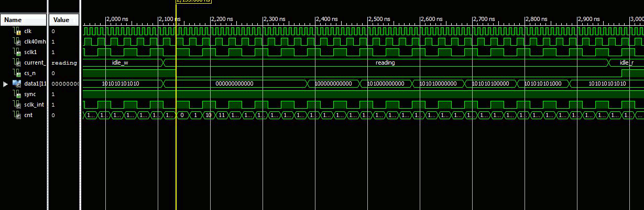The width and height of the screenshot is (644, 210).
Task: Click the 2,600 ns ruler label
Action: click(x=432, y=19)
